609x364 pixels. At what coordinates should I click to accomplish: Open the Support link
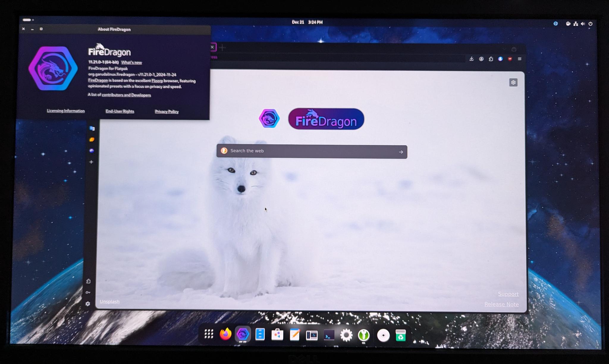tap(508, 294)
